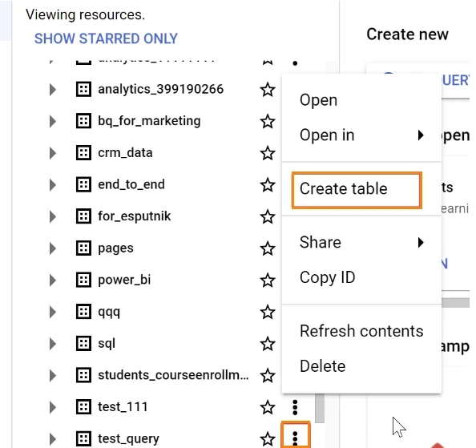
Task: Click the qqq dataset icon
Action: [x=83, y=312]
